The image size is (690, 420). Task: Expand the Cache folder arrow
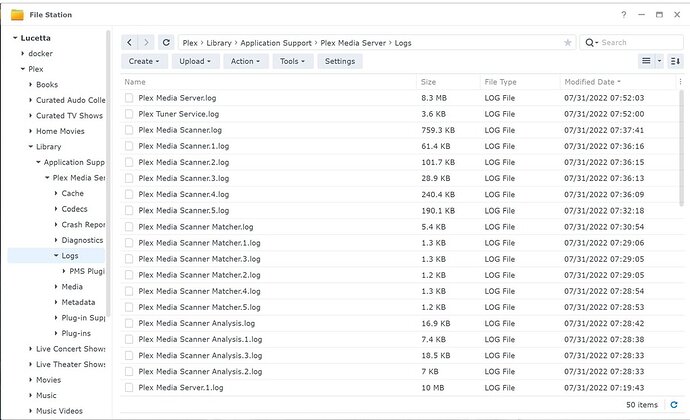coord(56,193)
